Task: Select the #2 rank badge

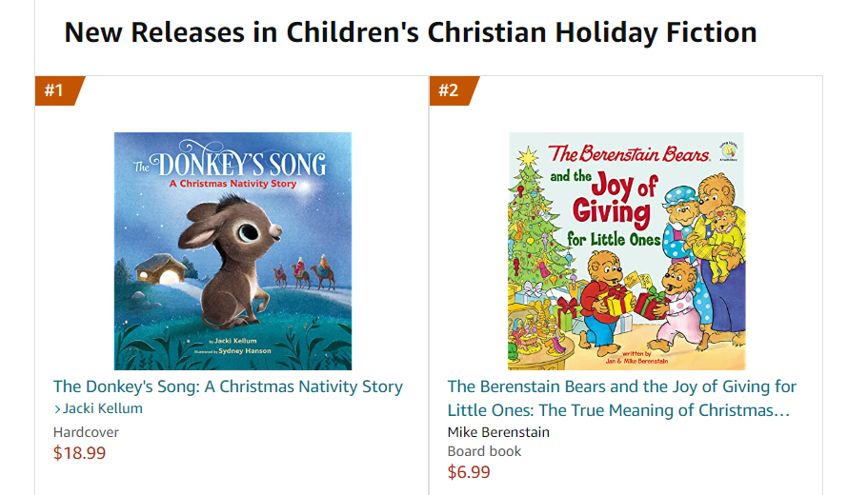Action: (454, 90)
